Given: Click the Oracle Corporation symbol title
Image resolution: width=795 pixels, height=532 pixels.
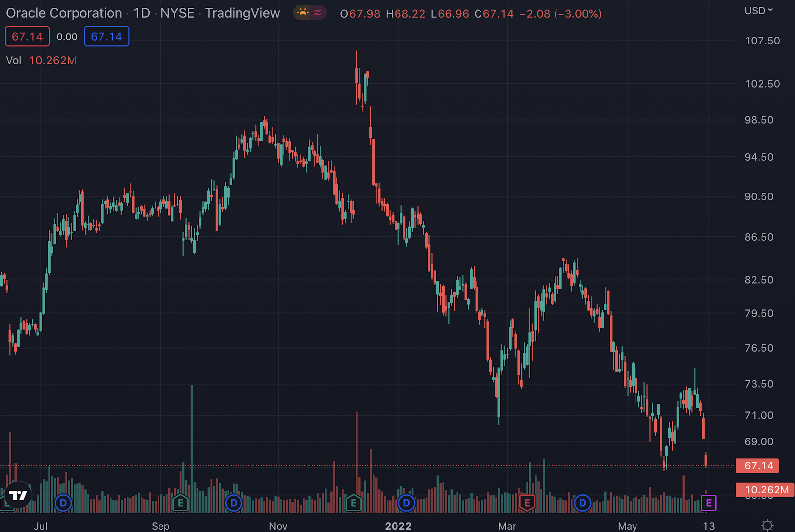Looking at the screenshot, I should click(64, 13).
